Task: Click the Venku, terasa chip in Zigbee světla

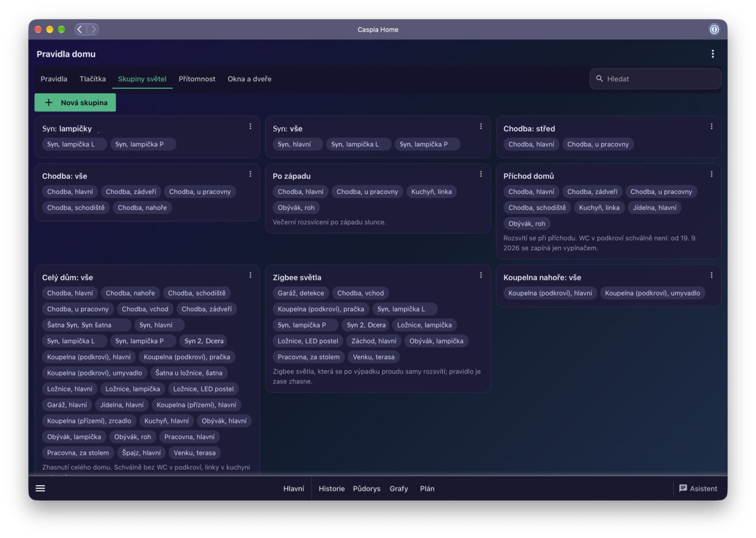Action: click(x=374, y=357)
